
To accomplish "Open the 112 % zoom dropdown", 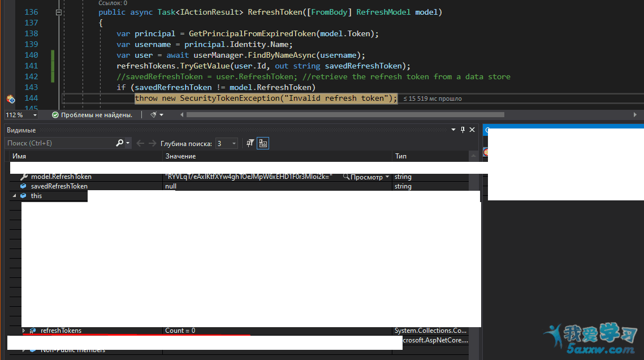I will [35, 115].
